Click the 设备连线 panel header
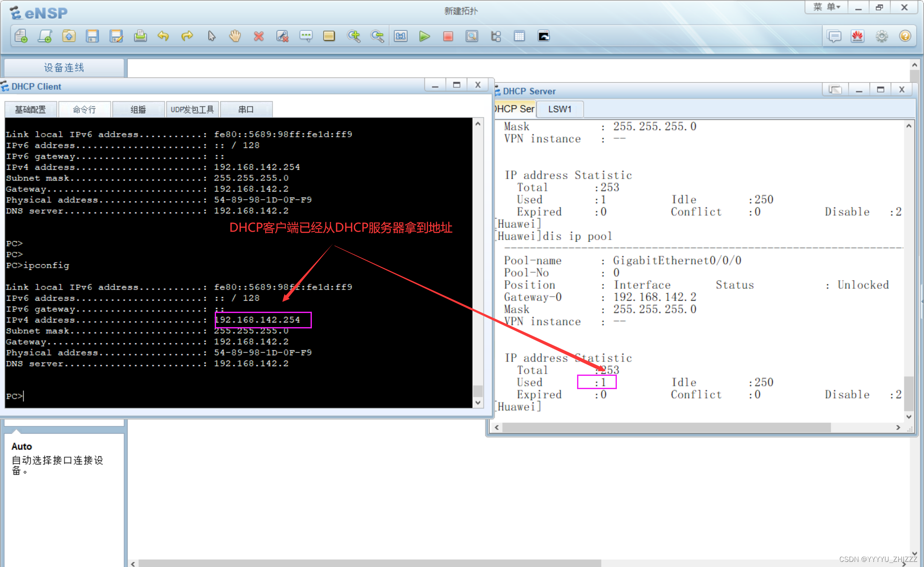The height and width of the screenshot is (567, 924). 64,68
